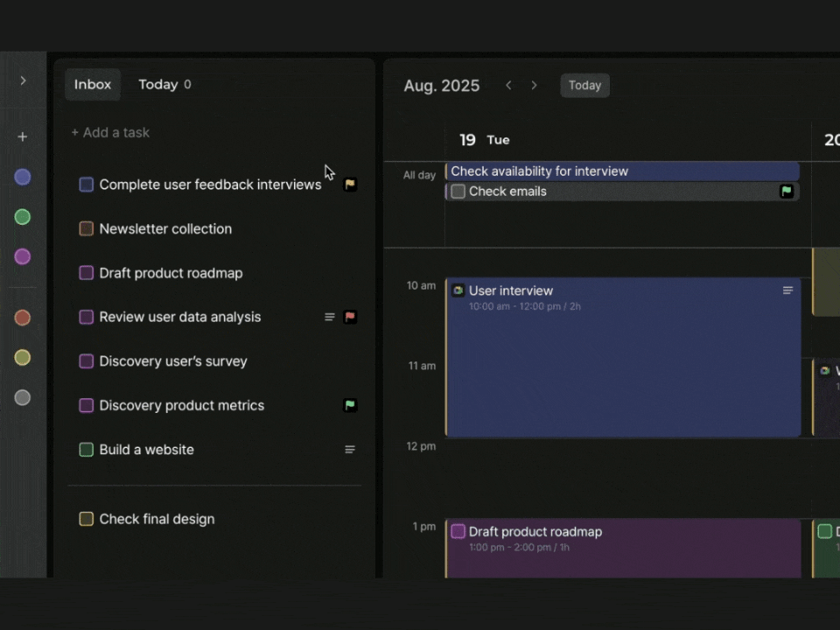Click the red flag on Review user data analysis
The height and width of the screenshot is (630, 840).
(350, 317)
